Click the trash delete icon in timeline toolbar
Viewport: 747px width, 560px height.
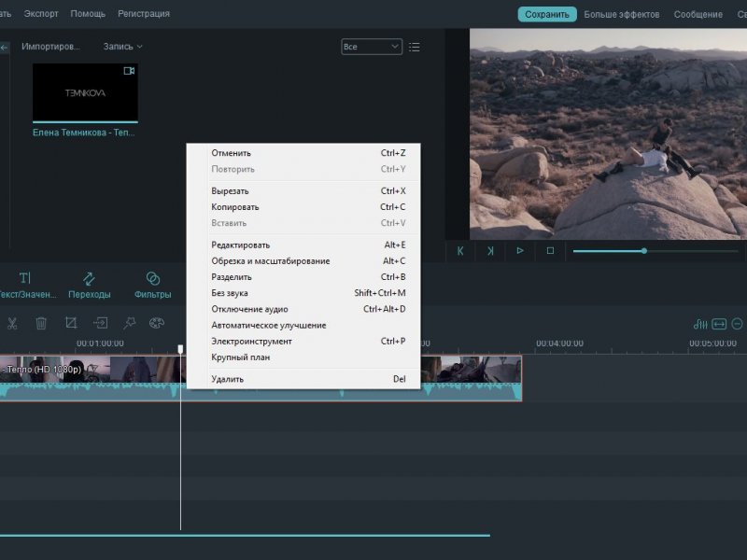coord(41,323)
